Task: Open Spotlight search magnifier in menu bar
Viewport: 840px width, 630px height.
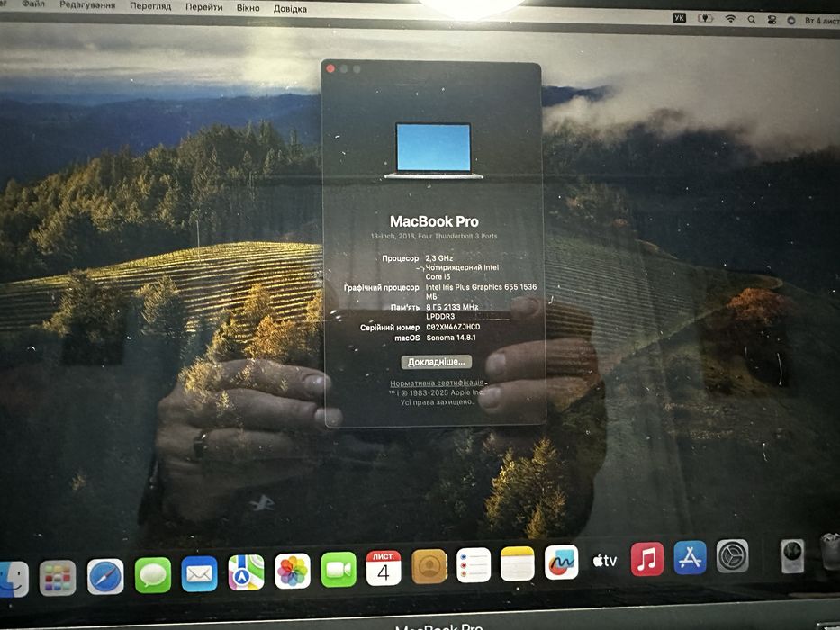Action: [752, 20]
